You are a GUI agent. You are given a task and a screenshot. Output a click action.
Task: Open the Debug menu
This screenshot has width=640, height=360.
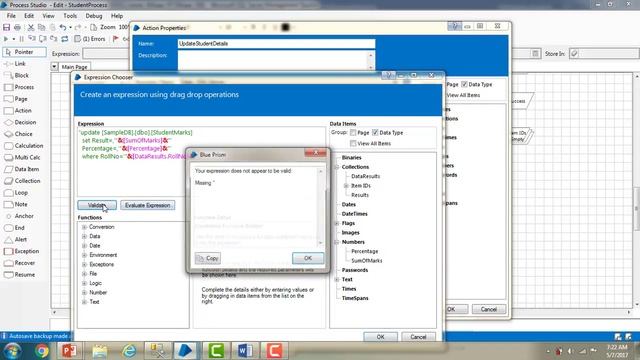click(94, 16)
